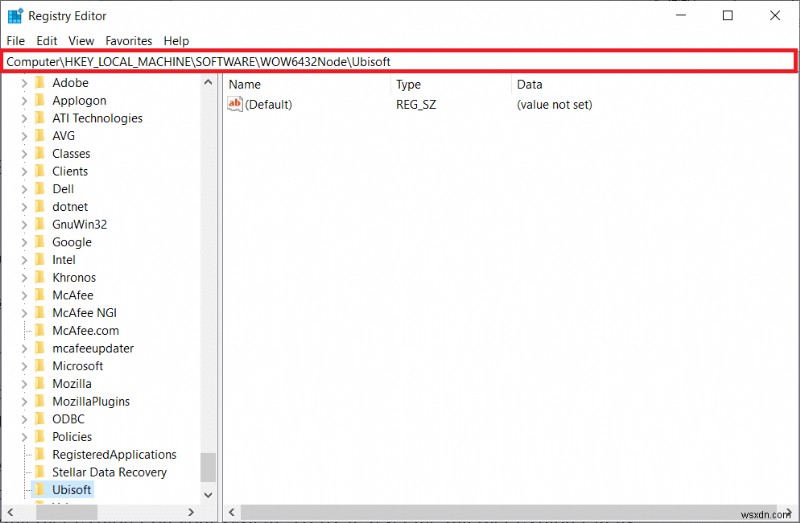This screenshot has width=800, height=523.
Task: Open the Favorites menu
Action: point(129,41)
